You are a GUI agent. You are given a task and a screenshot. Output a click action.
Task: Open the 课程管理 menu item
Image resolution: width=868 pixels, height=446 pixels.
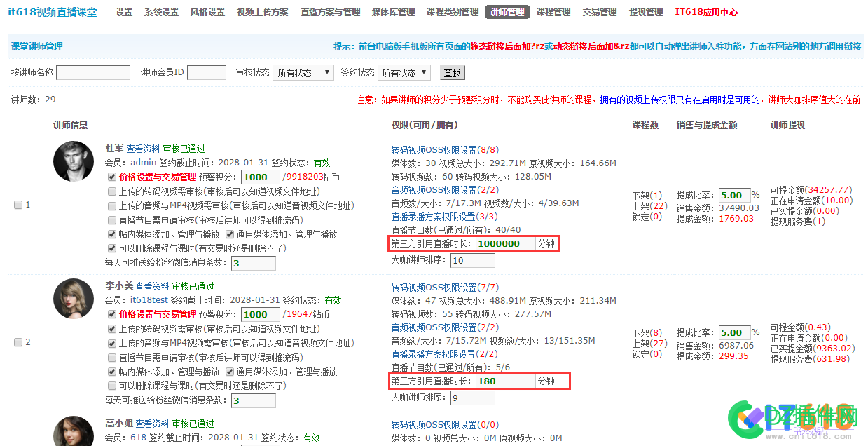coord(553,12)
